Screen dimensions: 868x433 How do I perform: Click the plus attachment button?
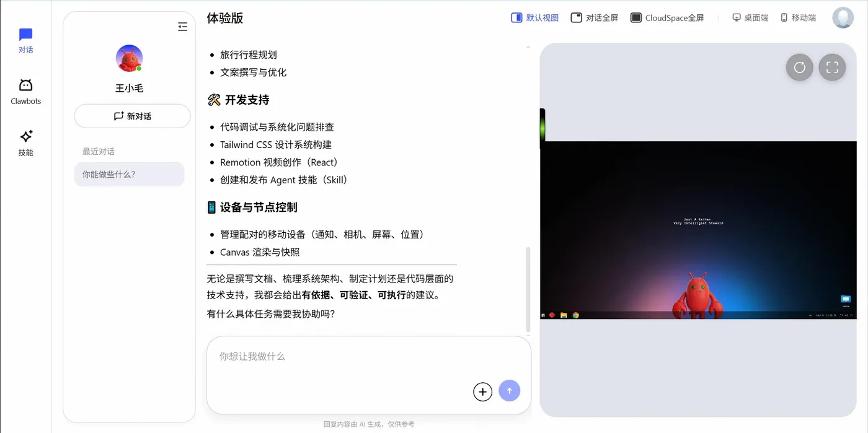point(482,391)
